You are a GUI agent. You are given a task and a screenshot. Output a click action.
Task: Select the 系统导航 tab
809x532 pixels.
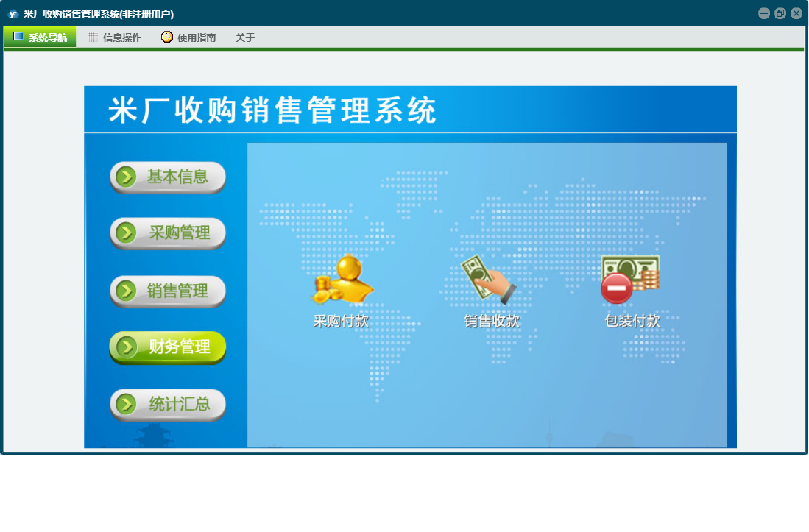pos(40,37)
